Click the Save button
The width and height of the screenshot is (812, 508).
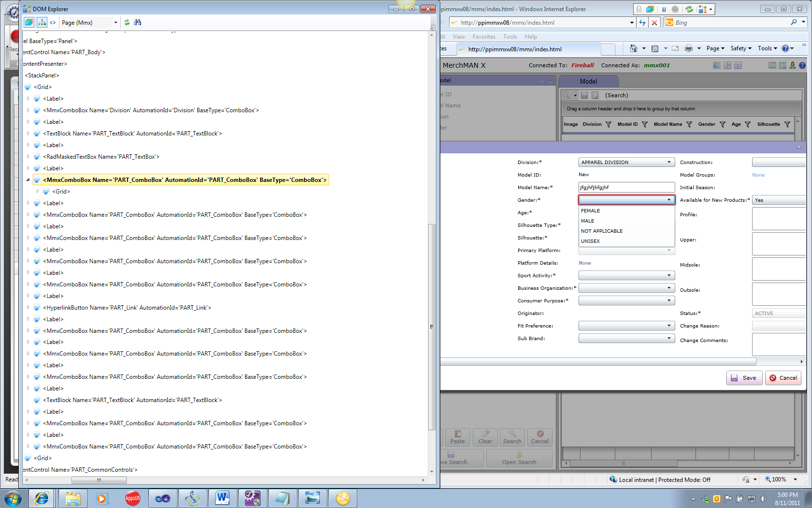744,378
